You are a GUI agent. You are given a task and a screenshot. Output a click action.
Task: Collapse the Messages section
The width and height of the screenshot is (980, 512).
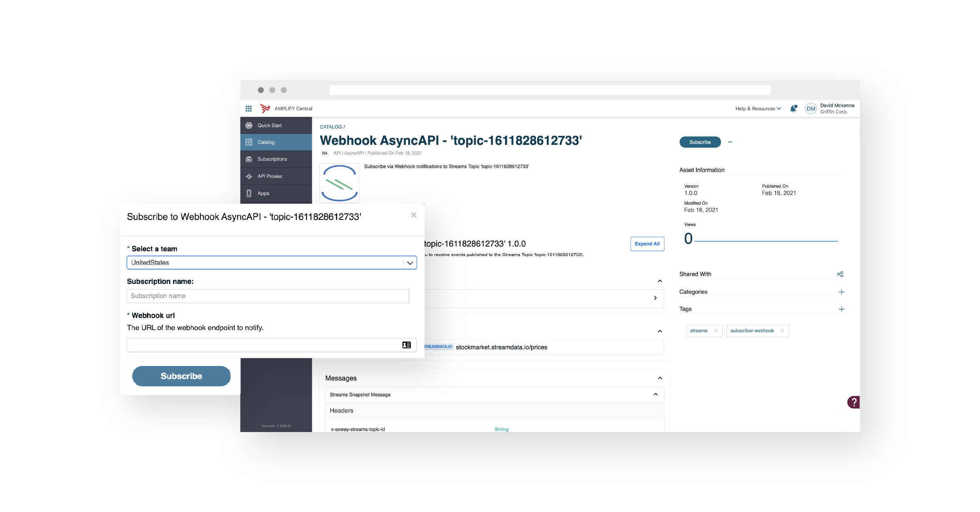pyautogui.click(x=660, y=378)
